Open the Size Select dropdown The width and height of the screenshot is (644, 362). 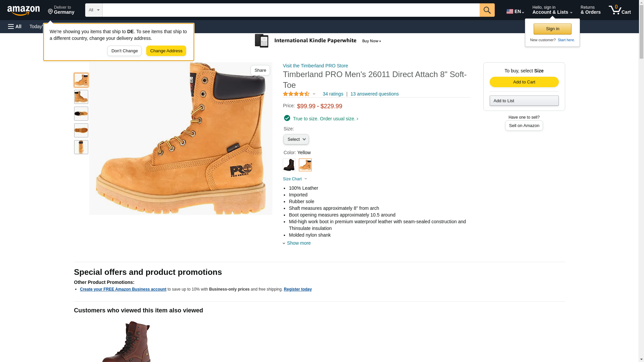click(x=296, y=139)
